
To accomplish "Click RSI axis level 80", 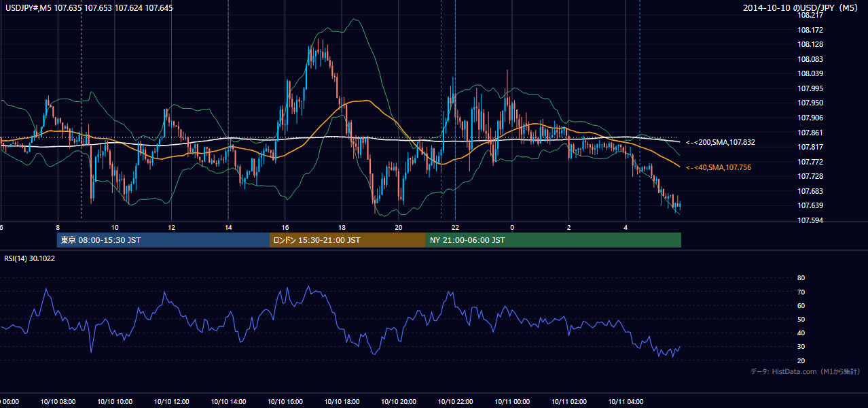I will point(801,278).
